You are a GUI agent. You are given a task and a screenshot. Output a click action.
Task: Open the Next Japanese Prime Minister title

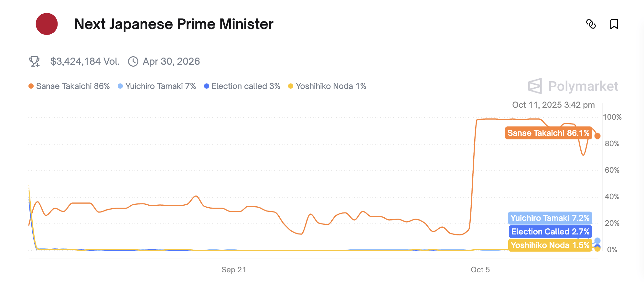tap(174, 24)
